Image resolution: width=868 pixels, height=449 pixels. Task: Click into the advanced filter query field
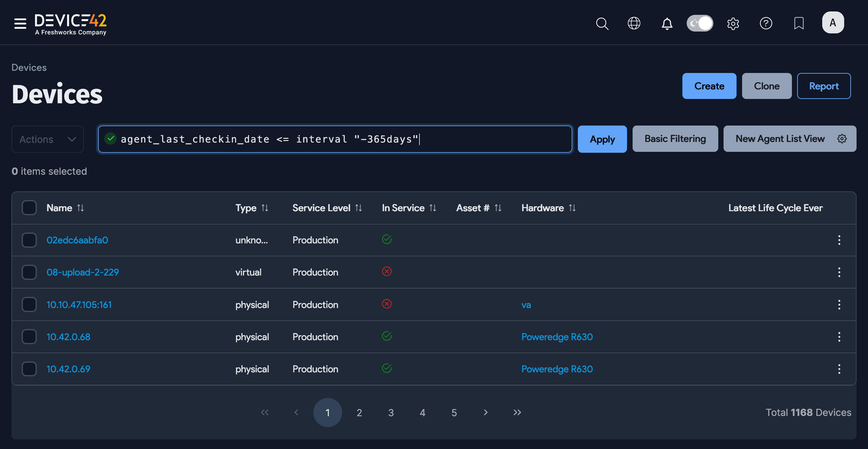pos(337,139)
